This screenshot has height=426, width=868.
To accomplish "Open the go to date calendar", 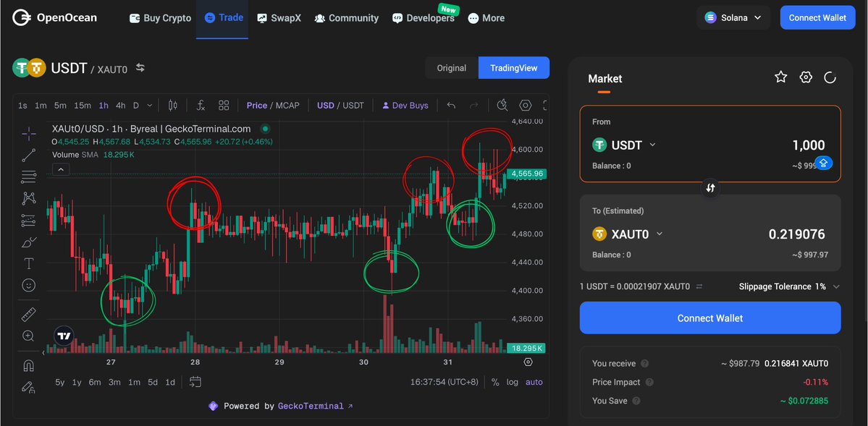I will point(195,382).
